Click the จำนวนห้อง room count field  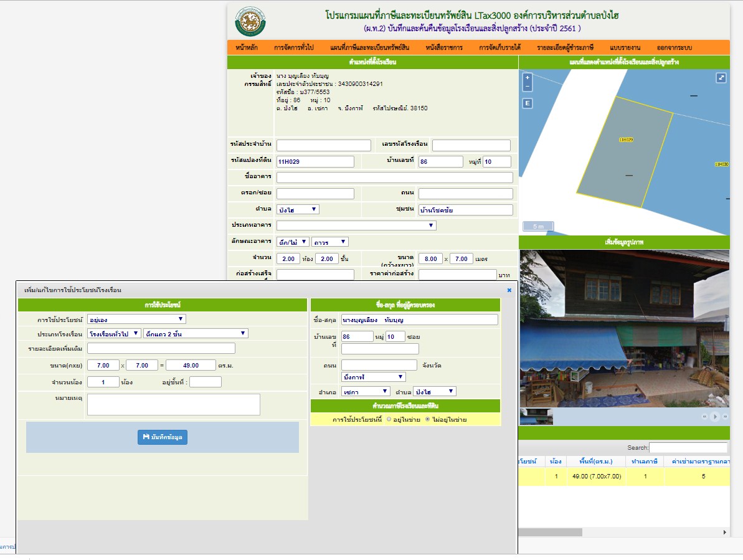103,382
